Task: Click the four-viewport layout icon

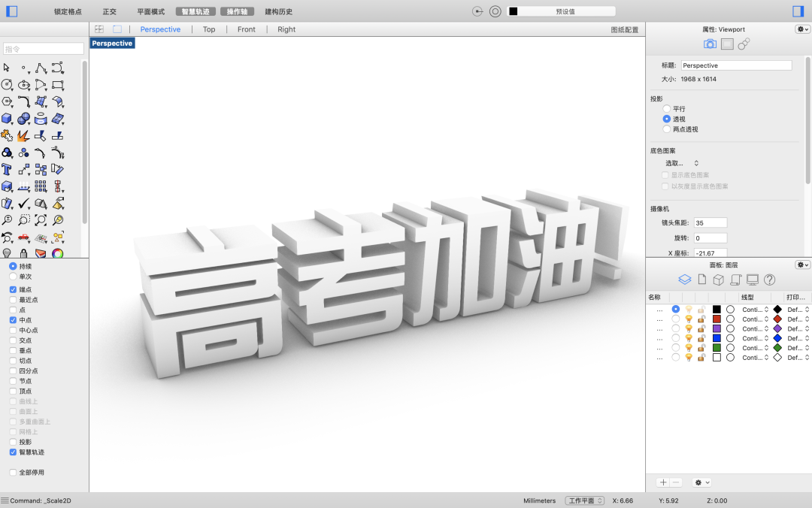Action: 99,29
